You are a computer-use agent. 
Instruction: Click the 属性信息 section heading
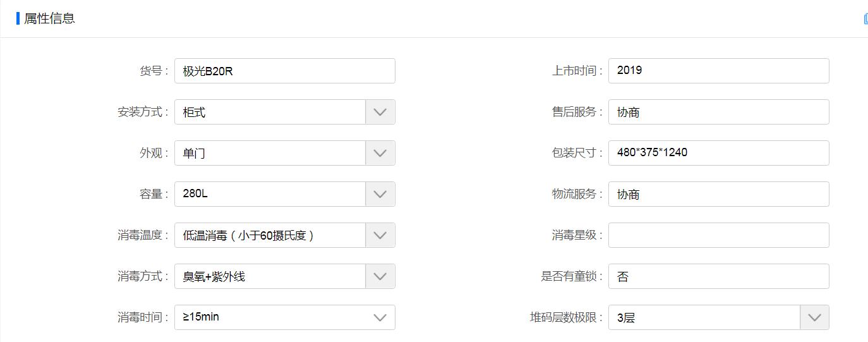[x=49, y=18]
